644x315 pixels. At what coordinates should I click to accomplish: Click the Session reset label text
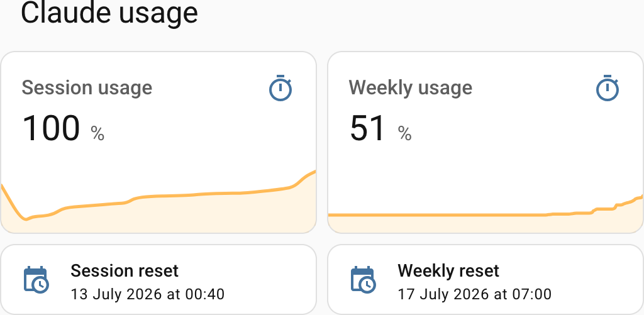pyautogui.click(x=125, y=271)
